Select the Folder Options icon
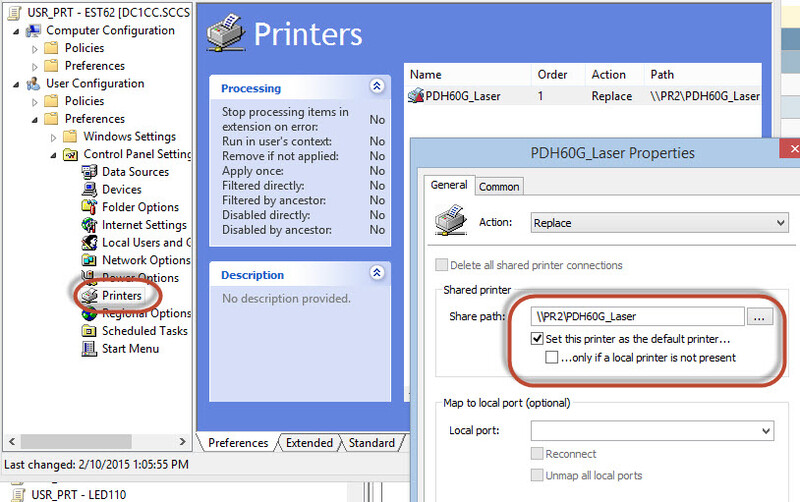This screenshot has height=502, width=800. click(89, 207)
